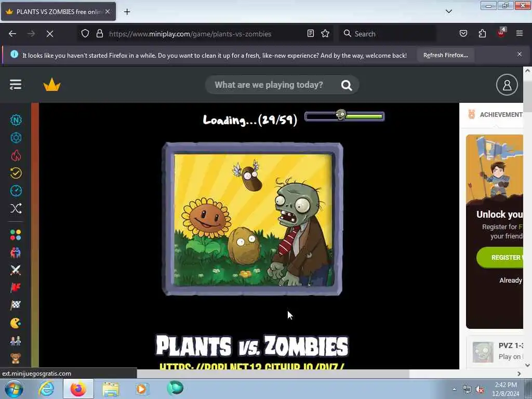Screen dimensions: 532x399
Task: Open the PVZ 1-3 game card thumbnail
Action: 483,352
